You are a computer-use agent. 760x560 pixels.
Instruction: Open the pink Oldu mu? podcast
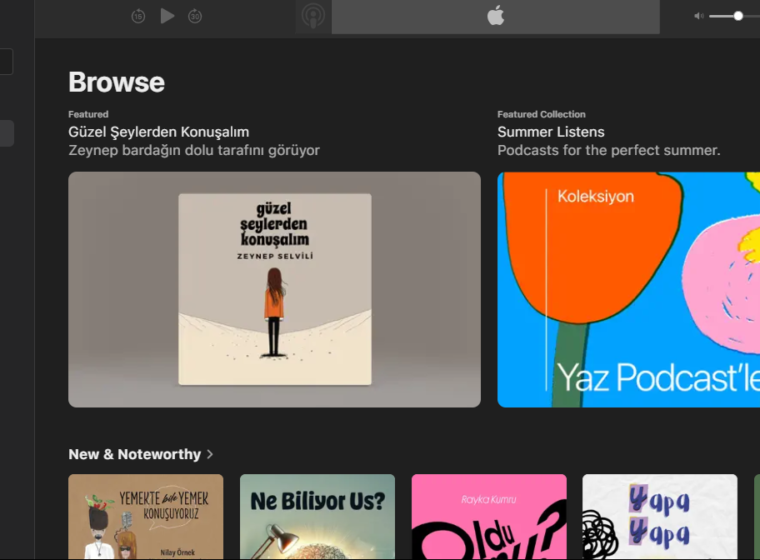[x=489, y=517]
